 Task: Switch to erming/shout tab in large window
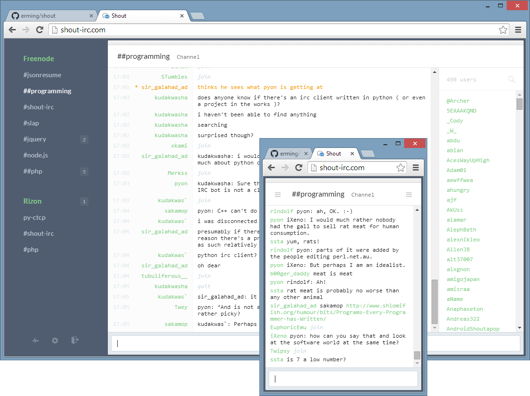[51, 16]
